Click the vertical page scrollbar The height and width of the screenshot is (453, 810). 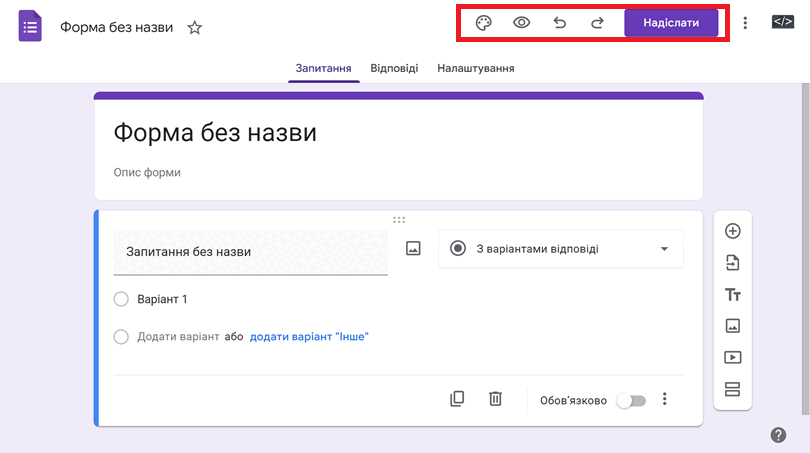(805, 248)
